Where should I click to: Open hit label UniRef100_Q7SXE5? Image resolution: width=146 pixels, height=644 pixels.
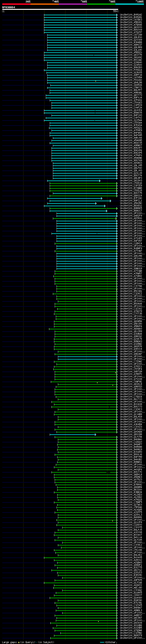pos(131,238)
